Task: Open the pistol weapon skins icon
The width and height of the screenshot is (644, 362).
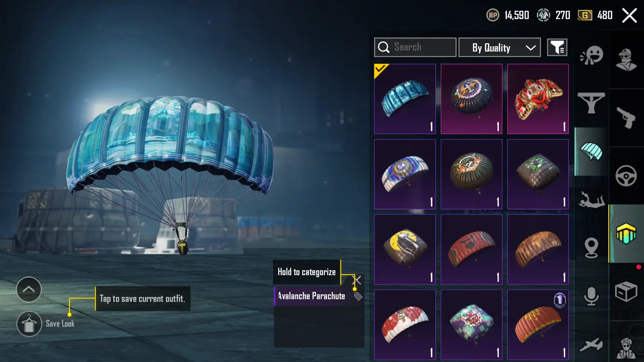Action: [x=626, y=118]
